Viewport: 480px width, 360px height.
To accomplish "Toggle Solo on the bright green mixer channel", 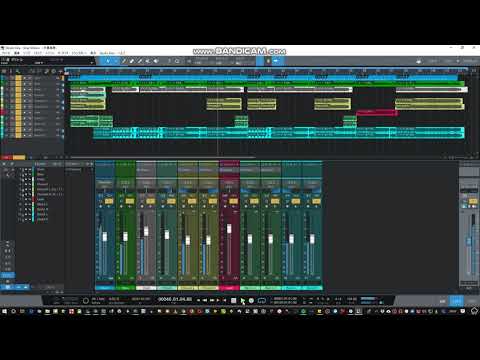I will 130,201.
